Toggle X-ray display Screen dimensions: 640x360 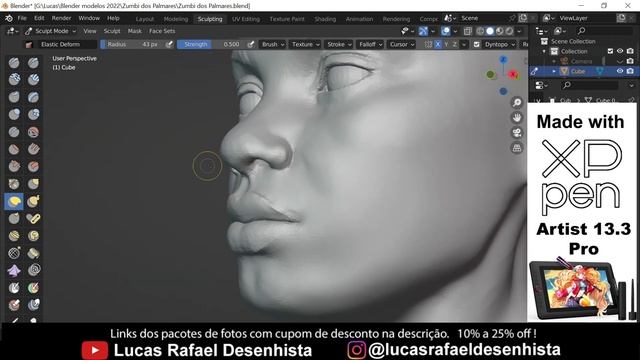[468, 31]
